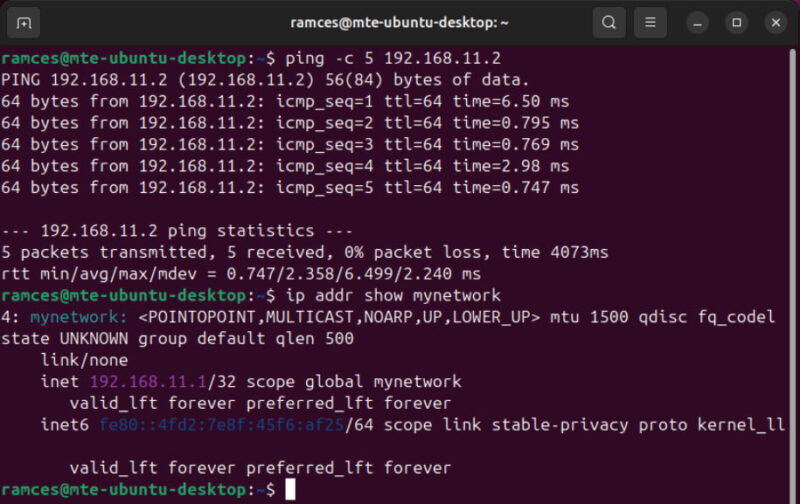Maximize the terminal window

(737, 23)
